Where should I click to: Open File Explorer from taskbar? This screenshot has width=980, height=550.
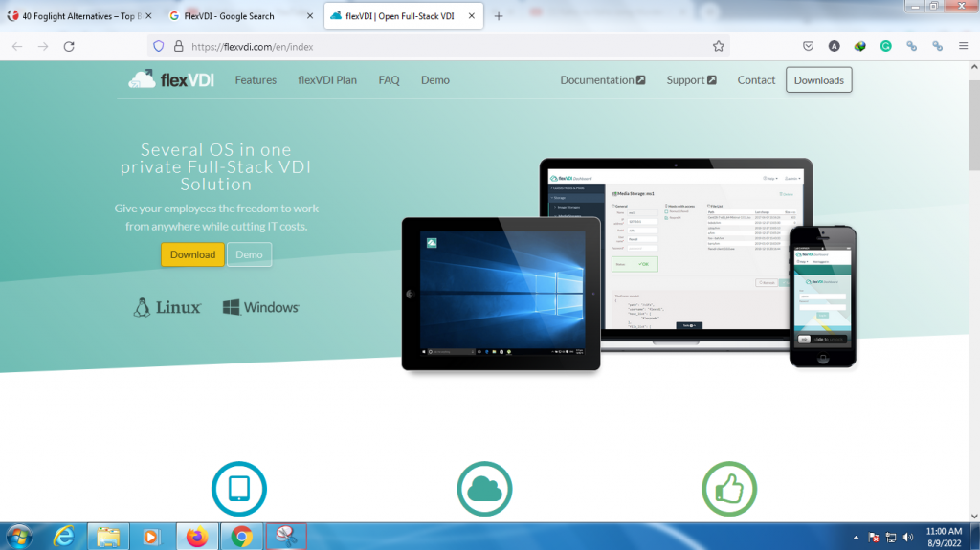point(108,537)
